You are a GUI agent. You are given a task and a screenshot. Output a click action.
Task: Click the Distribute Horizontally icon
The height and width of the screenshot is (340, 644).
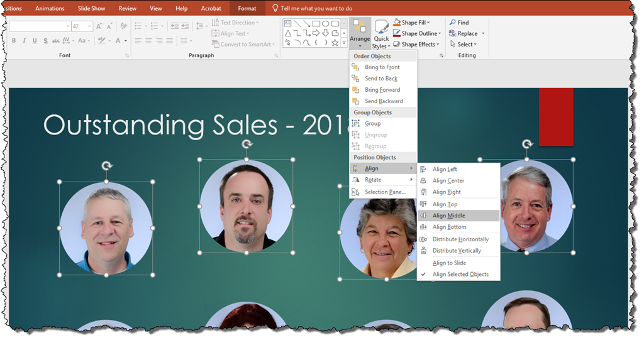[x=423, y=239]
